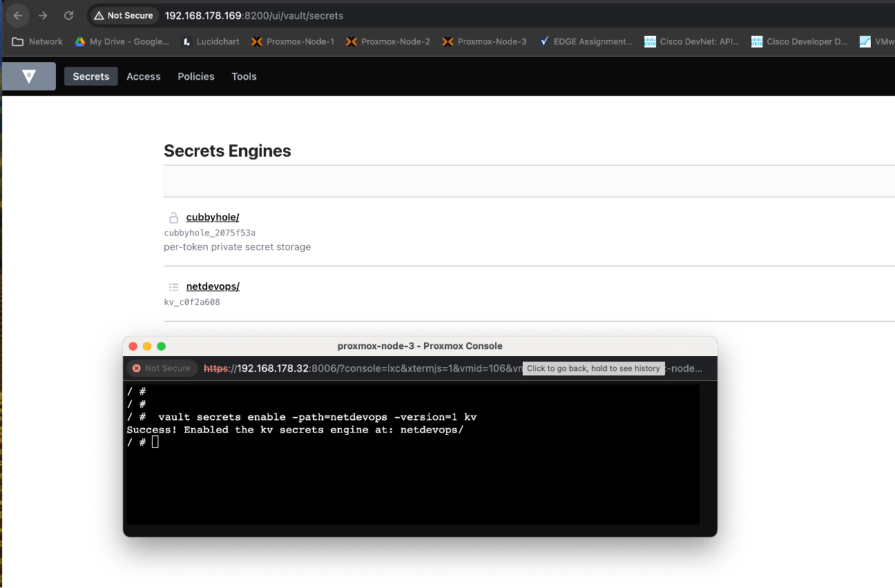Switch to the Access tab

[144, 77]
